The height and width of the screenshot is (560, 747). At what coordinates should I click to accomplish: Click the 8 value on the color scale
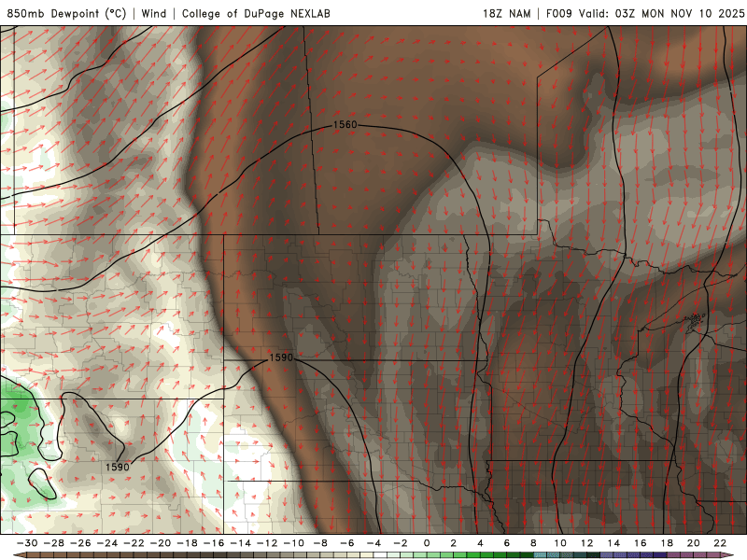(533, 543)
